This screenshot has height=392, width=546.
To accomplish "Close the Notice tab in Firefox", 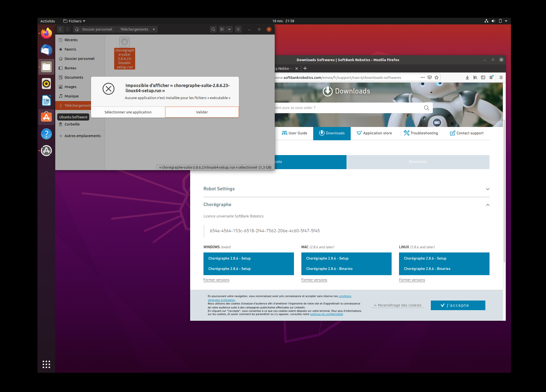I will (297, 69).
